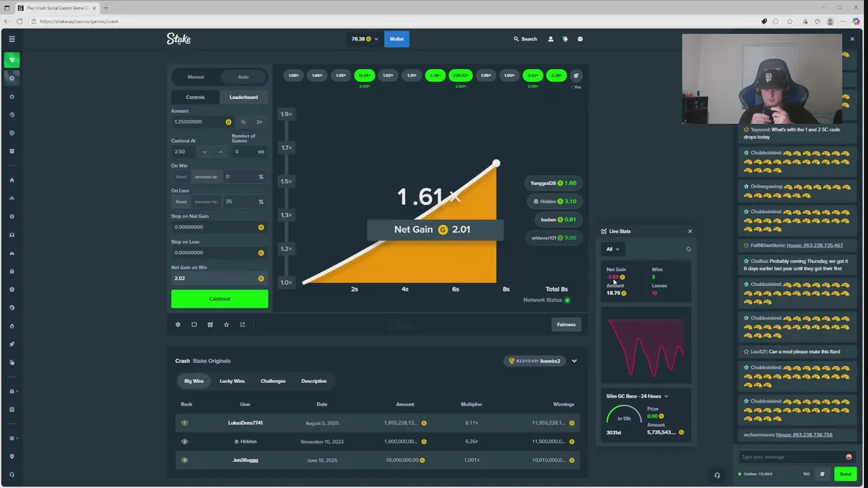The image size is (868, 488).
Task: Bookmark page with browser star icon
Action: coord(789,21)
